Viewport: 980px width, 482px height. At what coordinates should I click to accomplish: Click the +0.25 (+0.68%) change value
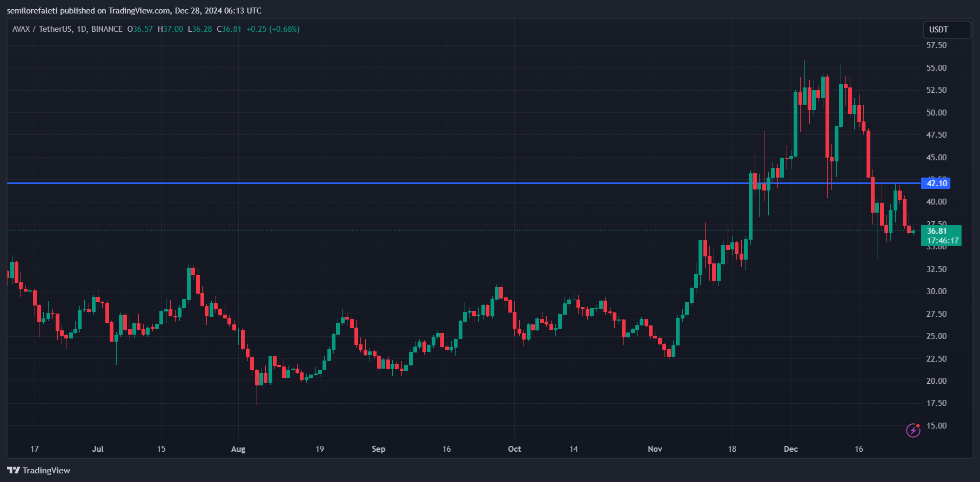tap(273, 29)
